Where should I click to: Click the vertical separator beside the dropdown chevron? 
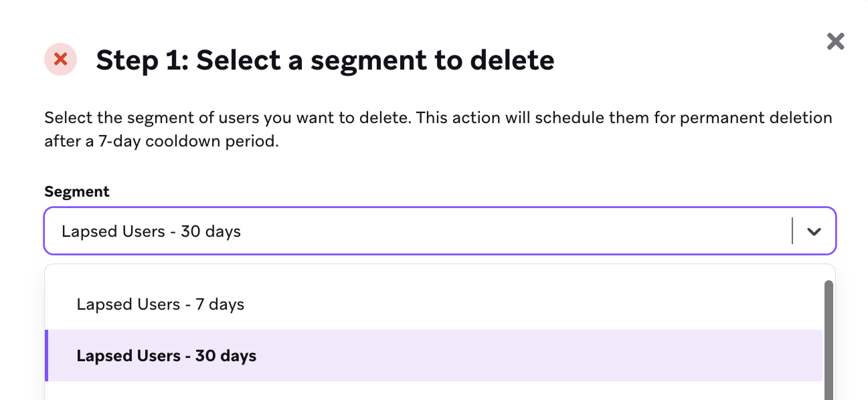pyautogui.click(x=792, y=231)
